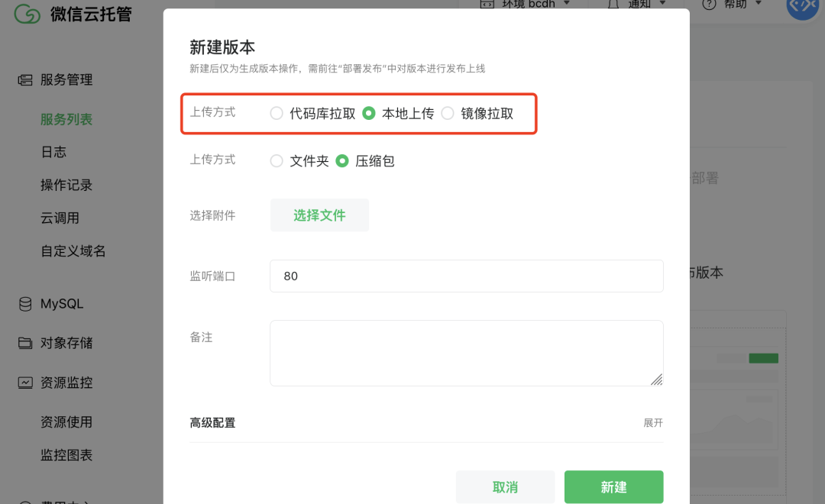This screenshot has width=825, height=504.
Task: Click the help question mark icon
Action: (709, 5)
